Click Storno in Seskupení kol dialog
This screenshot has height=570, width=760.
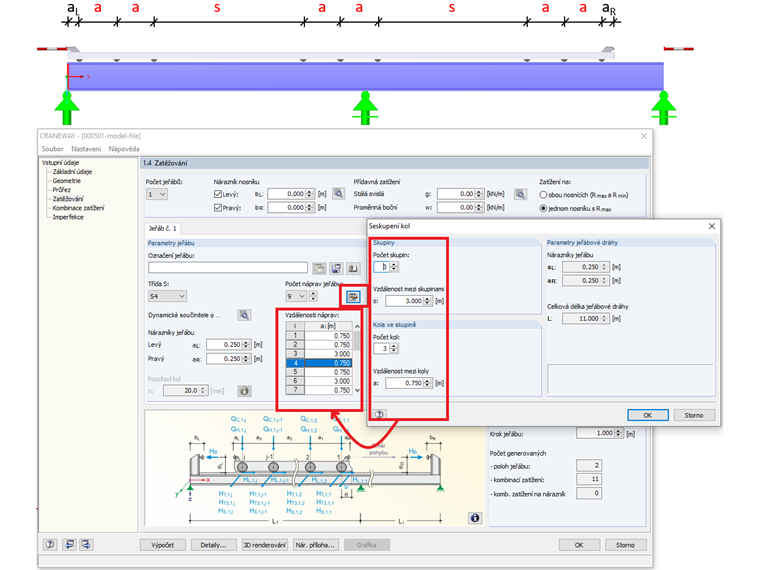[x=694, y=415]
